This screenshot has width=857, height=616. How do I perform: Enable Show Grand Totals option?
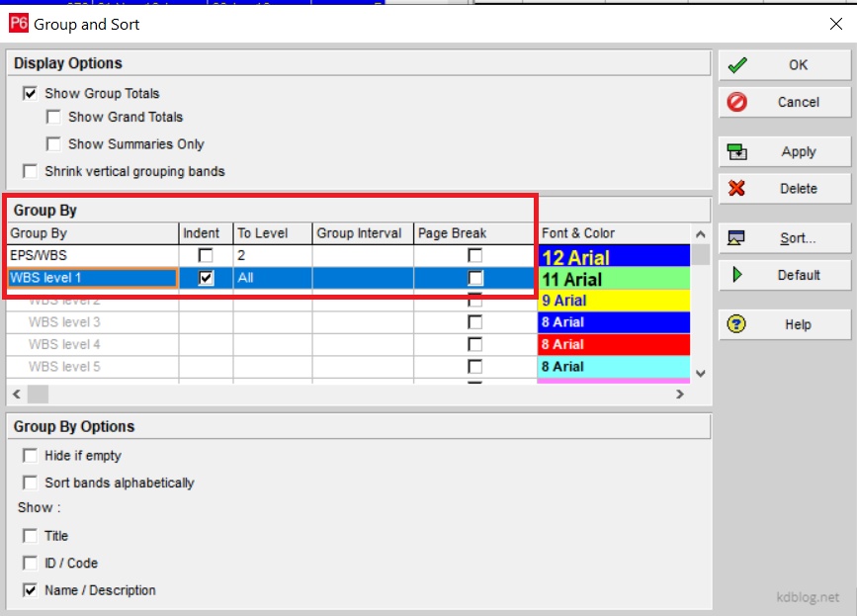(53, 118)
